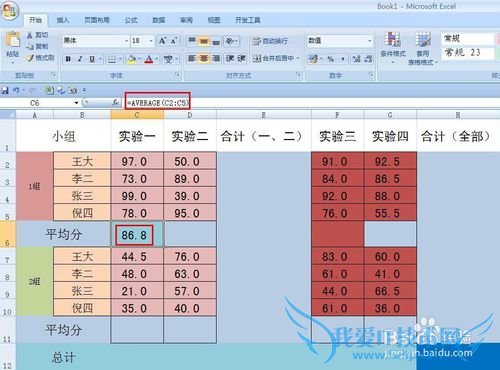Open the Number (数字) group dialog launcher

coord(371,75)
